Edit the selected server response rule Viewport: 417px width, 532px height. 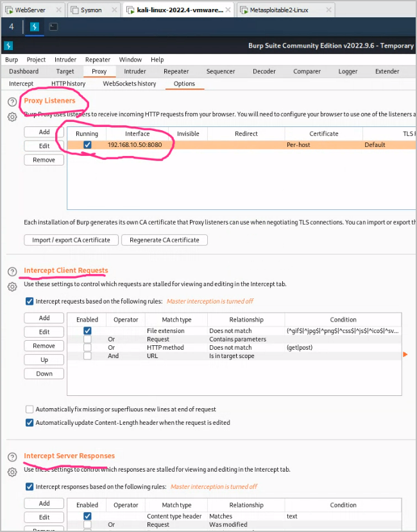click(x=44, y=517)
